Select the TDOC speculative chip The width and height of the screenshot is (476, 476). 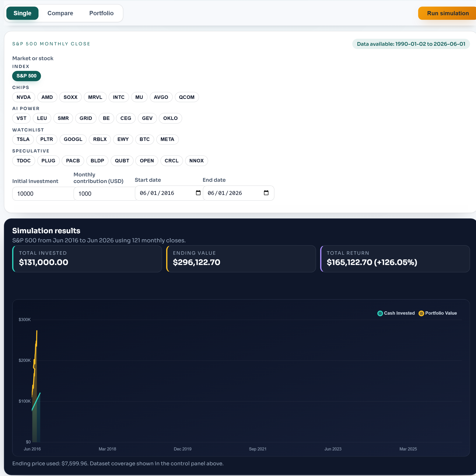(x=23, y=161)
